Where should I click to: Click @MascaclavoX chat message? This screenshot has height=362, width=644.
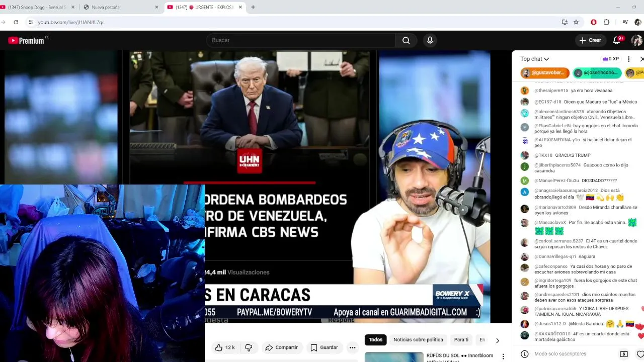tap(579, 226)
